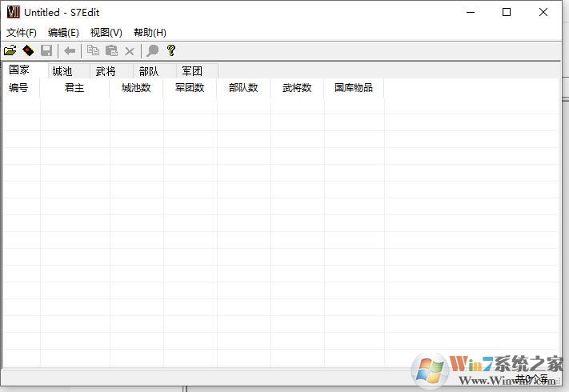The image size is (569, 392).
Task: Click the red-black diamond toolbar icon
Action: [28, 50]
